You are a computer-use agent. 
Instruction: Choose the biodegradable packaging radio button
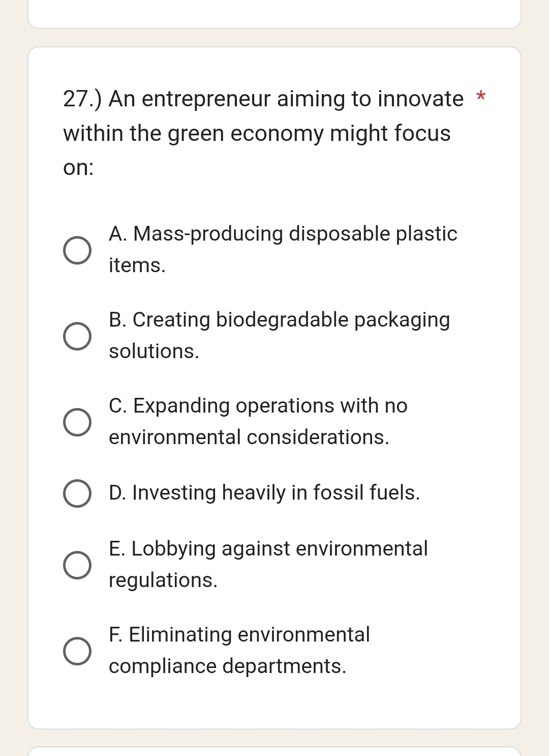(x=77, y=336)
